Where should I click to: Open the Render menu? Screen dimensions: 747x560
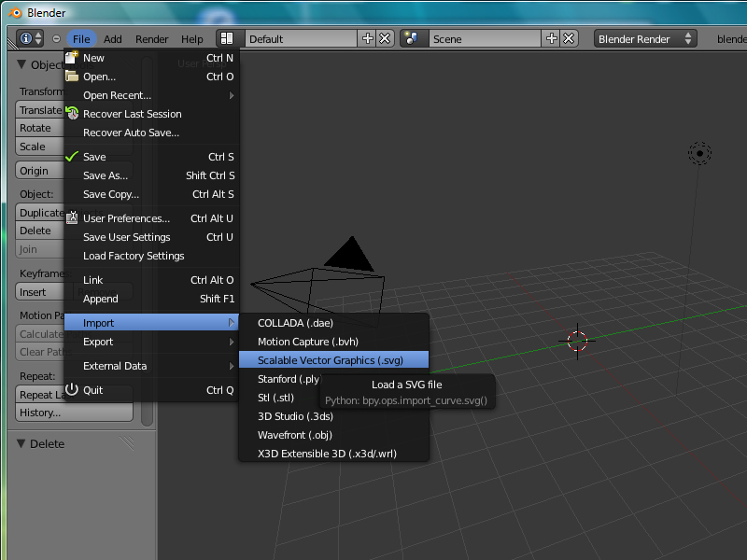(x=151, y=39)
